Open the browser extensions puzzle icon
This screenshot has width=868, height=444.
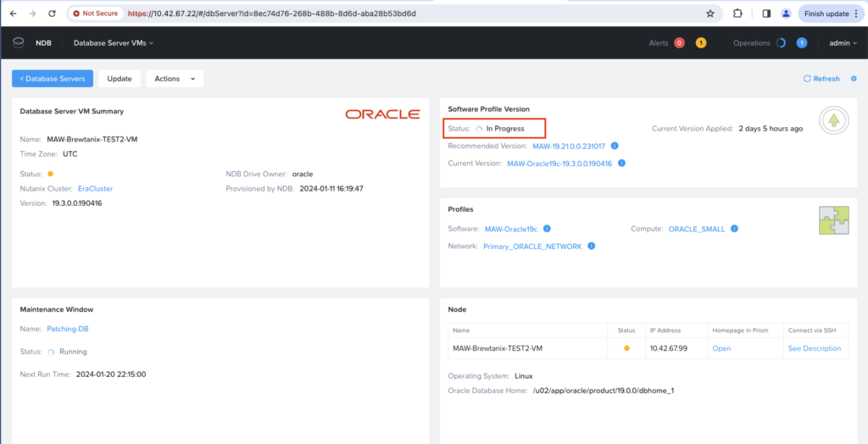point(737,14)
